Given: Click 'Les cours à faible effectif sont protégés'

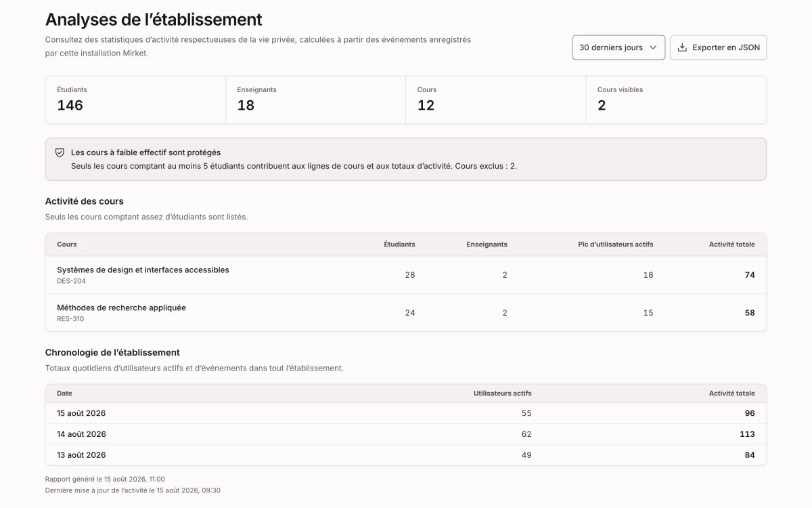Looking at the screenshot, I should point(145,152).
